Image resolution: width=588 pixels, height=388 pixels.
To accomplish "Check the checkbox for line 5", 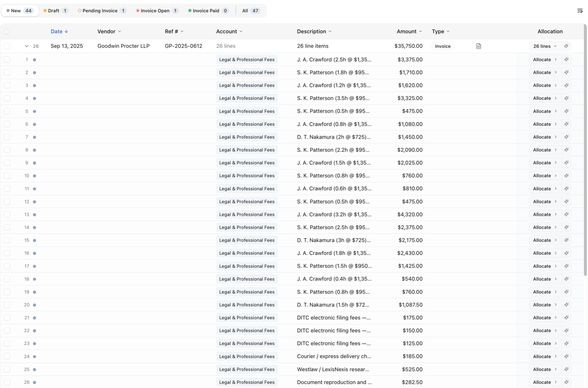I will [x=7, y=111].
